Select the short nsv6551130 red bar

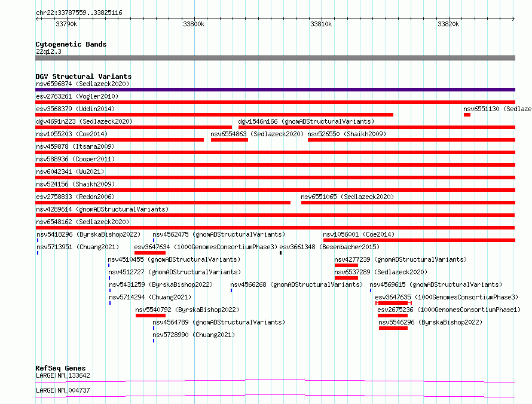[x=467, y=115]
